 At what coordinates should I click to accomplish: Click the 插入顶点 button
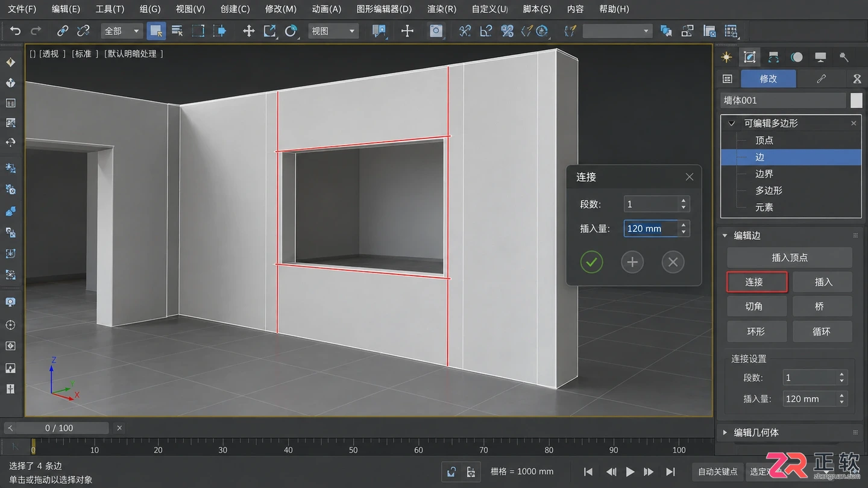pyautogui.click(x=790, y=258)
